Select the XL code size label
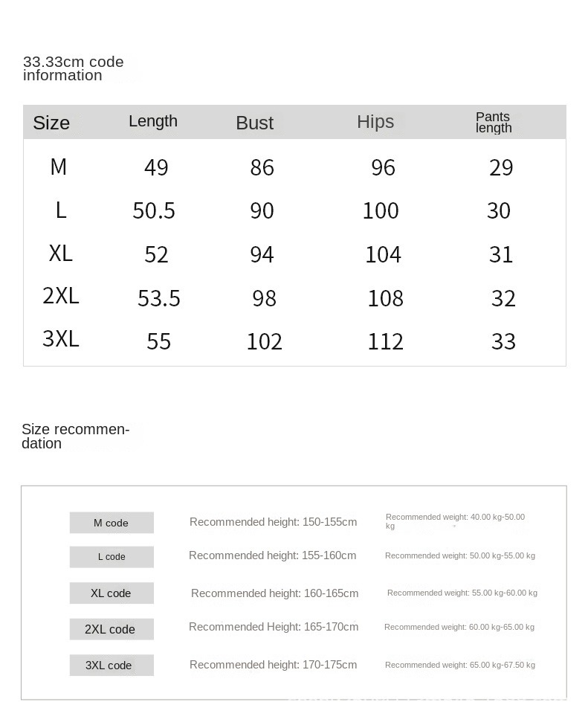 click(x=112, y=593)
